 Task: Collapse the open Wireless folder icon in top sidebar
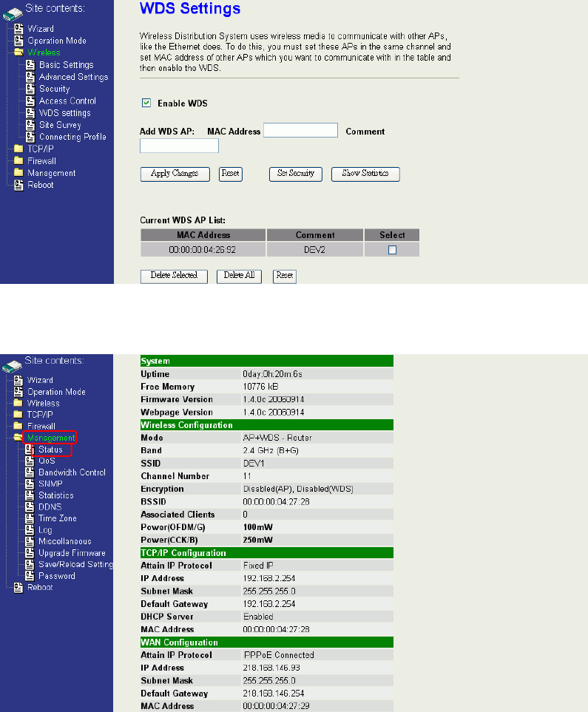coord(18,52)
